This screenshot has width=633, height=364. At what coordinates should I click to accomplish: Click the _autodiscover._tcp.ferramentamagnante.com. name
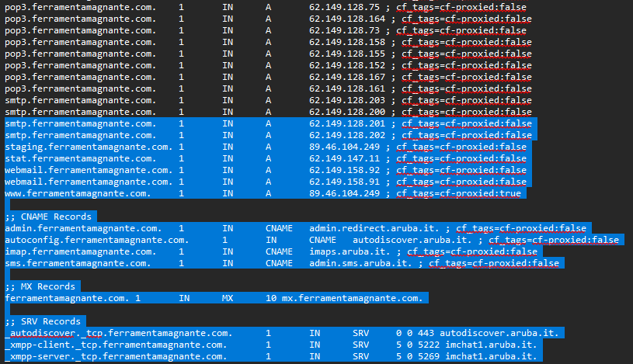[119, 333]
